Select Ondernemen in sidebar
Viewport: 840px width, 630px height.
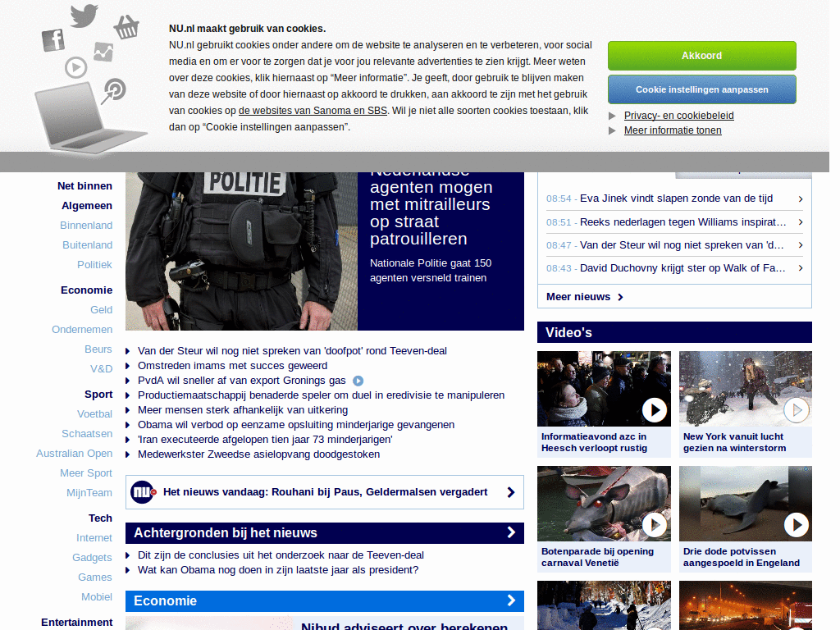pos(82,330)
